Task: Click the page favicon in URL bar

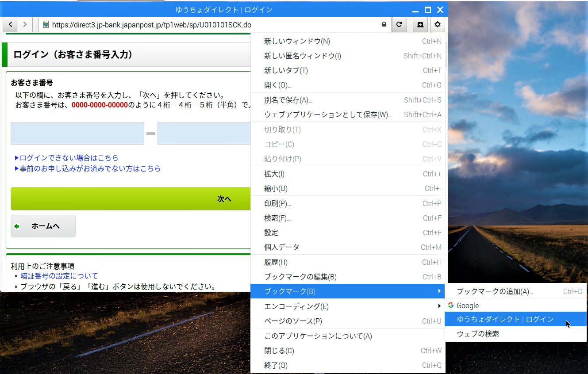Action: (46, 25)
